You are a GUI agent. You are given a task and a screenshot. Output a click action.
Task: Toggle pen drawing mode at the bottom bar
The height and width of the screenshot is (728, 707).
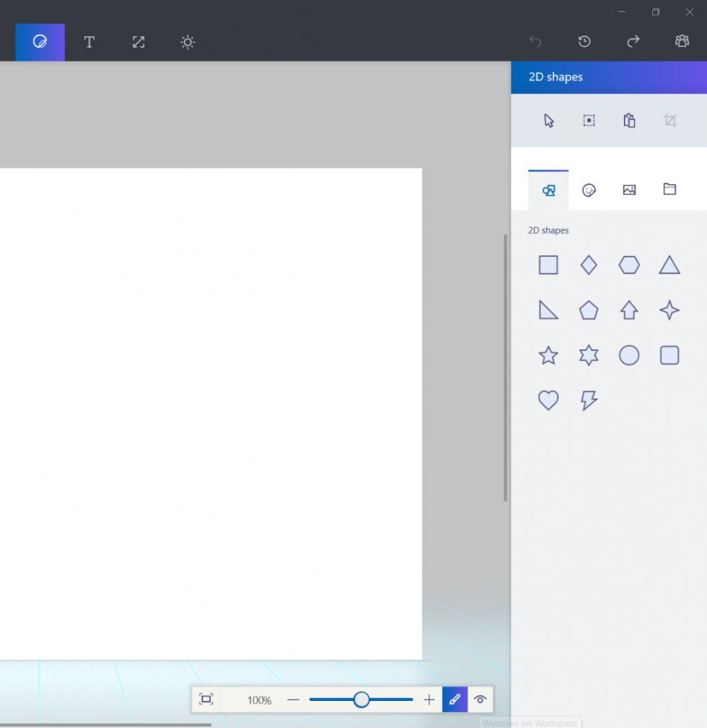click(455, 700)
